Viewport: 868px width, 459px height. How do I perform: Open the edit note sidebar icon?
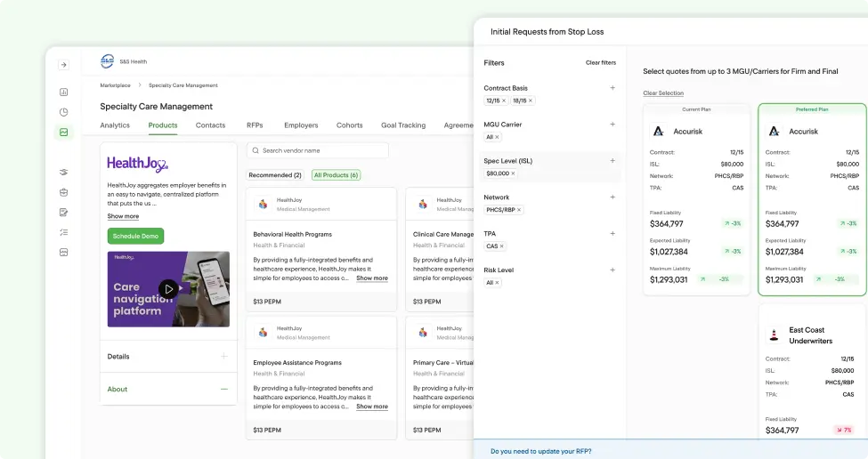point(63,213)
